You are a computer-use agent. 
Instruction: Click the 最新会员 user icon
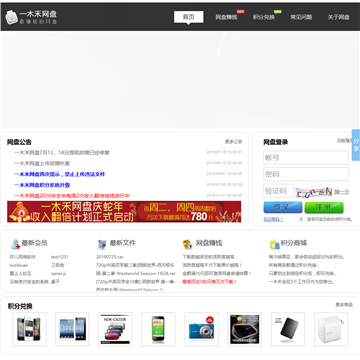pyautogui.click(x=15, y=244)
